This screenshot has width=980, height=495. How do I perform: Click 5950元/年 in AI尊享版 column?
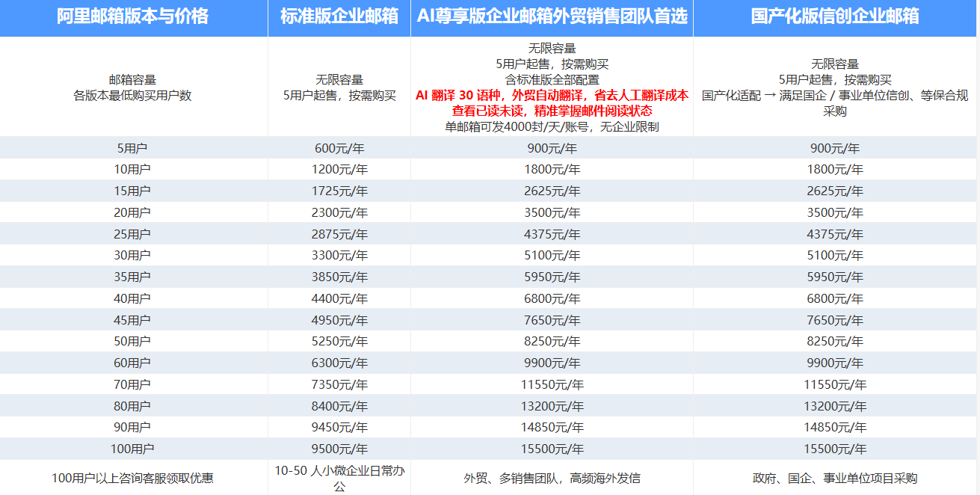(x=552, y=277)
